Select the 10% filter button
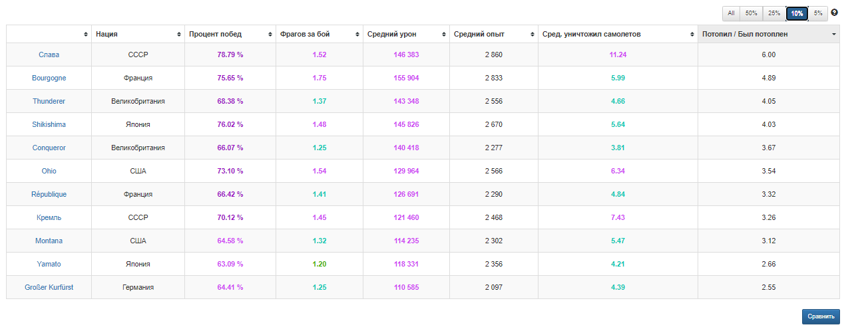The width and height of the screenshot is (868, 333). 797,13
